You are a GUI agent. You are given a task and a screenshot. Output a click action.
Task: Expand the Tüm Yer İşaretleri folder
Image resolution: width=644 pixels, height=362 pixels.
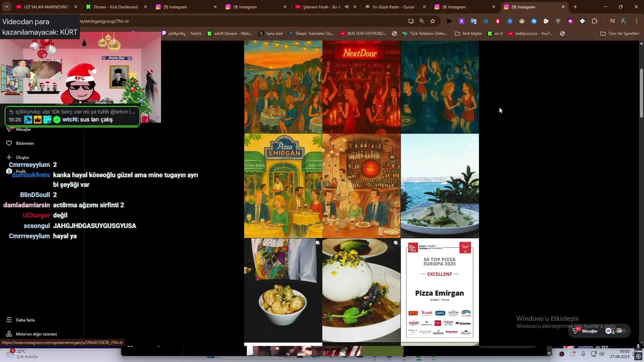[x=619, y=34]
